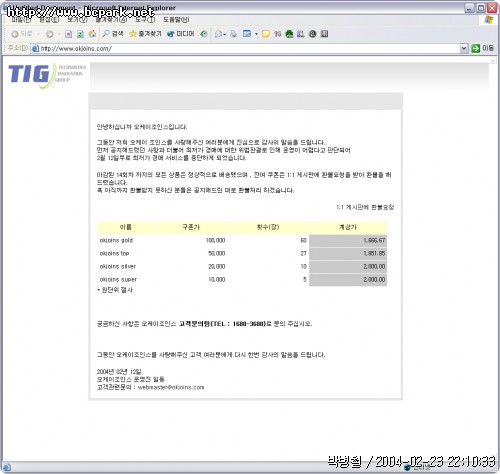Open the Media (미디어) toolbar button
The height and width of the screenshot is (474, 500).
[181, 34]
